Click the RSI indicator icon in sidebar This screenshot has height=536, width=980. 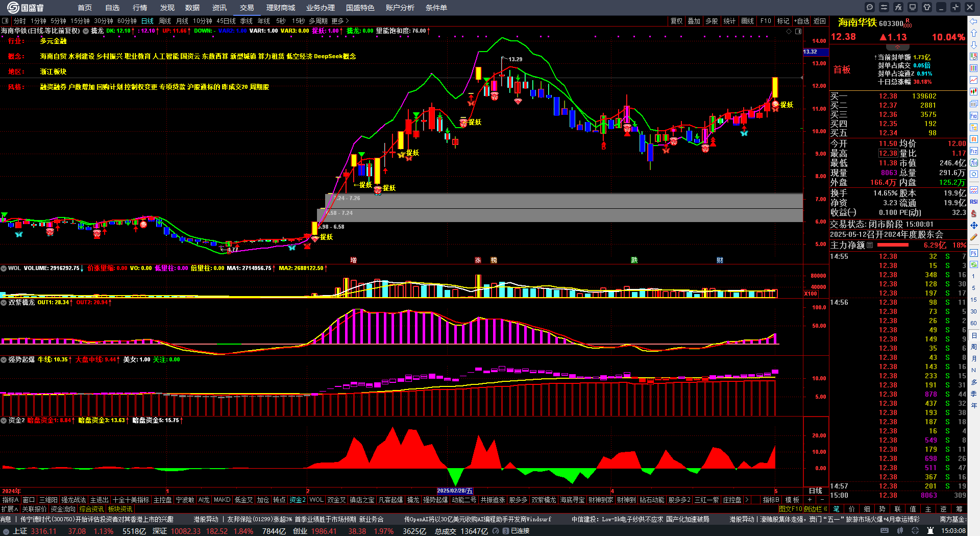click(974, 202)
